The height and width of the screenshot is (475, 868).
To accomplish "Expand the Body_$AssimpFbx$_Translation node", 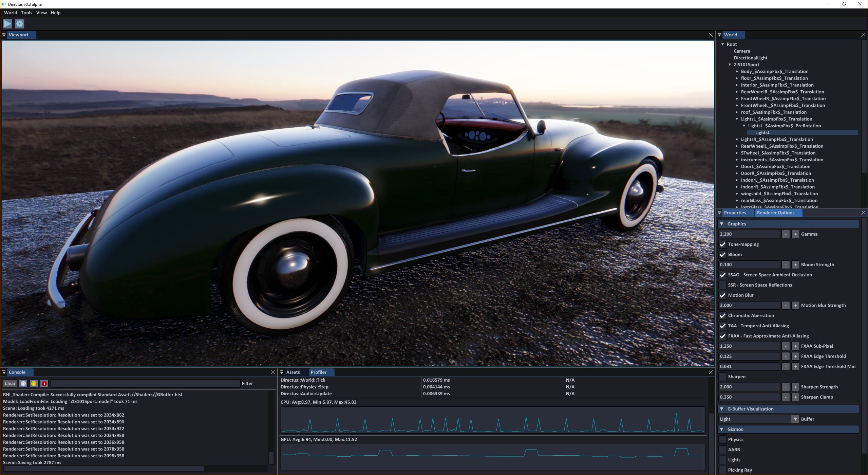I will pos(737,72).
